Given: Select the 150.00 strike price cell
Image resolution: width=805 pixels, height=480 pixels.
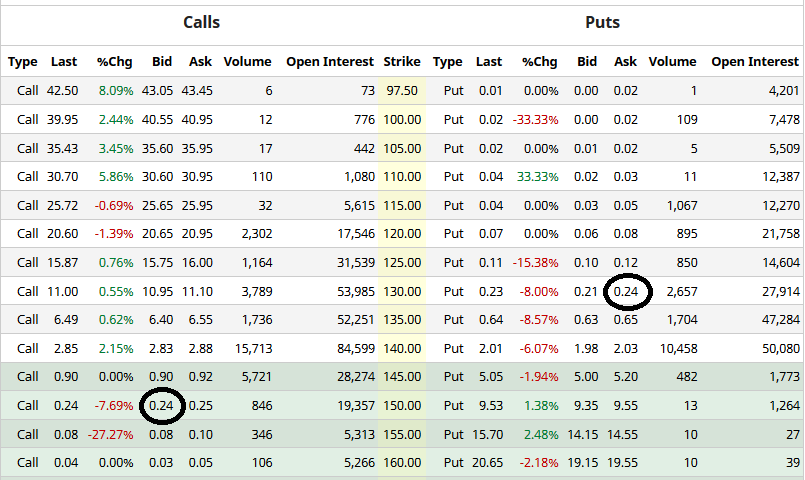Looking at the screenshot, I should pos(402,406).
